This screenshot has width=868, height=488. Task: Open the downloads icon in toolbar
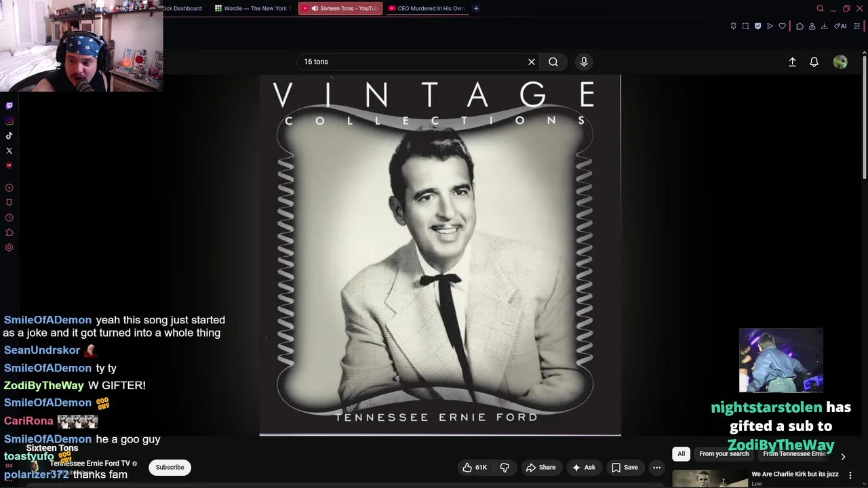(824, 26)
